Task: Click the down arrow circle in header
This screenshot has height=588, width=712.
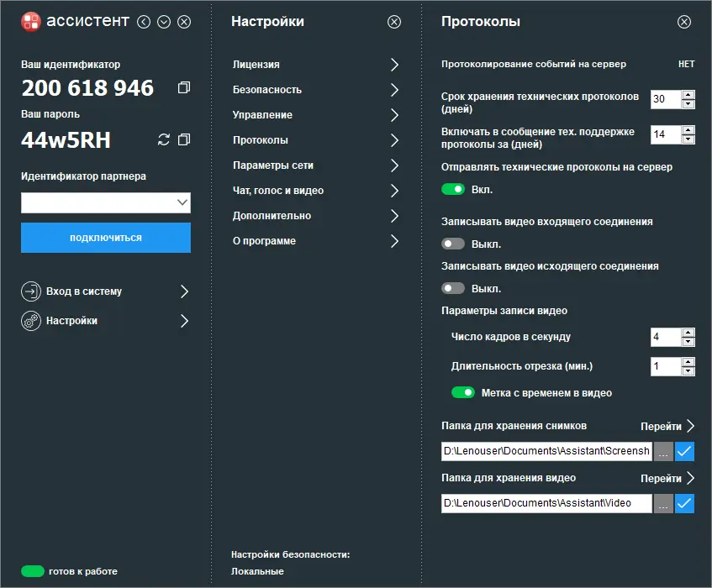Action: click(164, 23)
